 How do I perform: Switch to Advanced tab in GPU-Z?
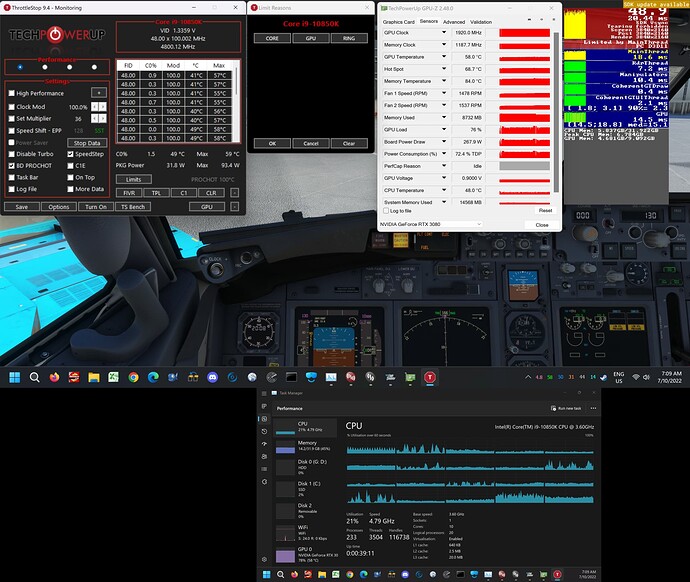(454, 22)
